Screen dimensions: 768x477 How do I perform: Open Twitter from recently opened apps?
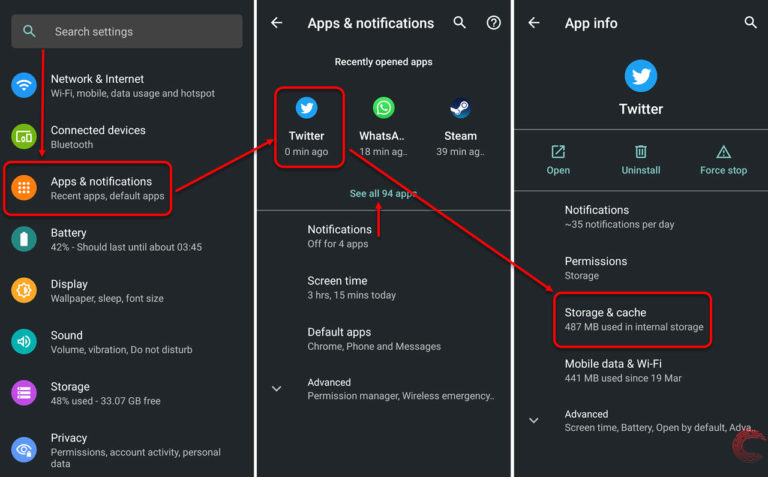tap(307, 127)
